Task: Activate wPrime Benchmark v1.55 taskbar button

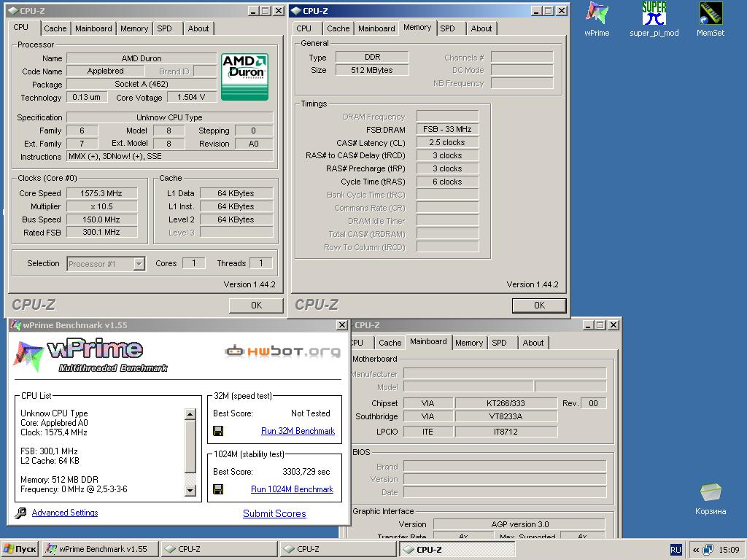Action: point(99,549)
